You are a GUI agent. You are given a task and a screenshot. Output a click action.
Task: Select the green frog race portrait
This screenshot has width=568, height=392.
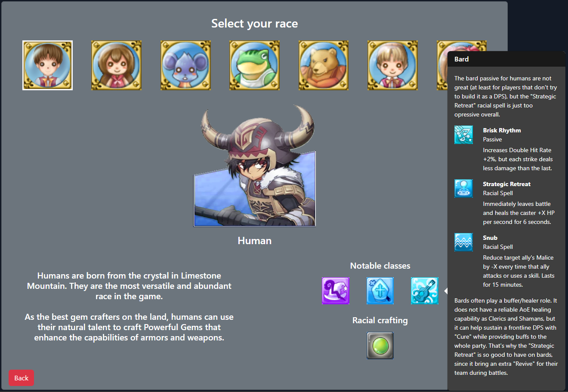(254, 65)
